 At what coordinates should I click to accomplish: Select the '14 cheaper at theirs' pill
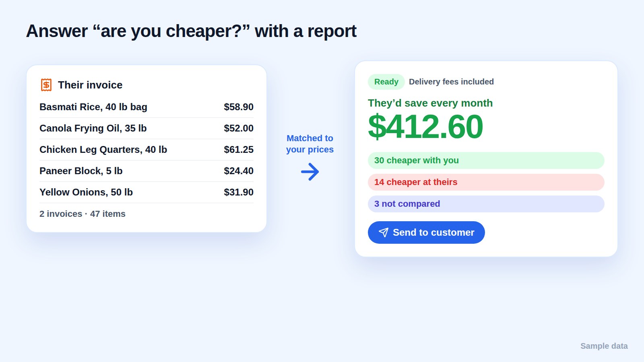pyautogui.click(x=486, y=182)
